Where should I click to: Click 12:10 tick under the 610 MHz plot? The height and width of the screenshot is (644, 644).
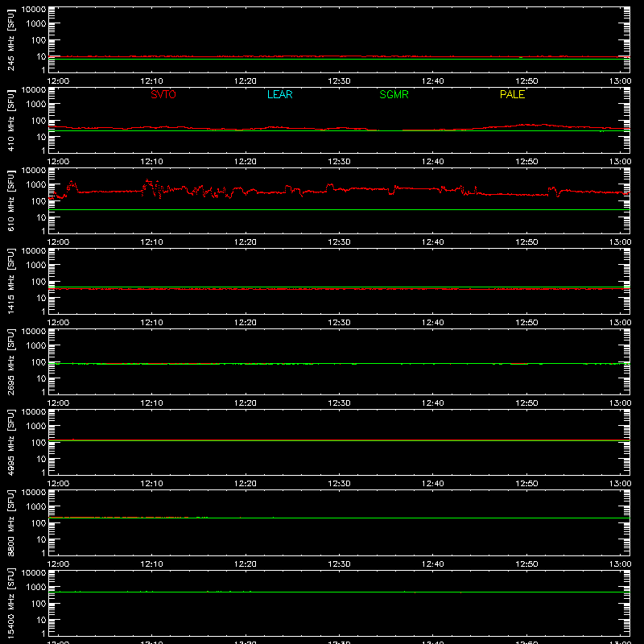pos(151,242)
